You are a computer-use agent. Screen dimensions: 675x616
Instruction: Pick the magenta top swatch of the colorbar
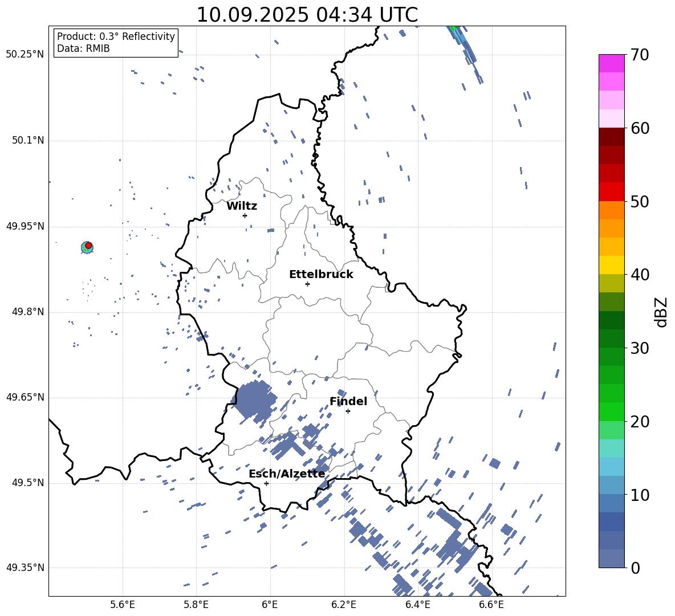click(611, 63)
